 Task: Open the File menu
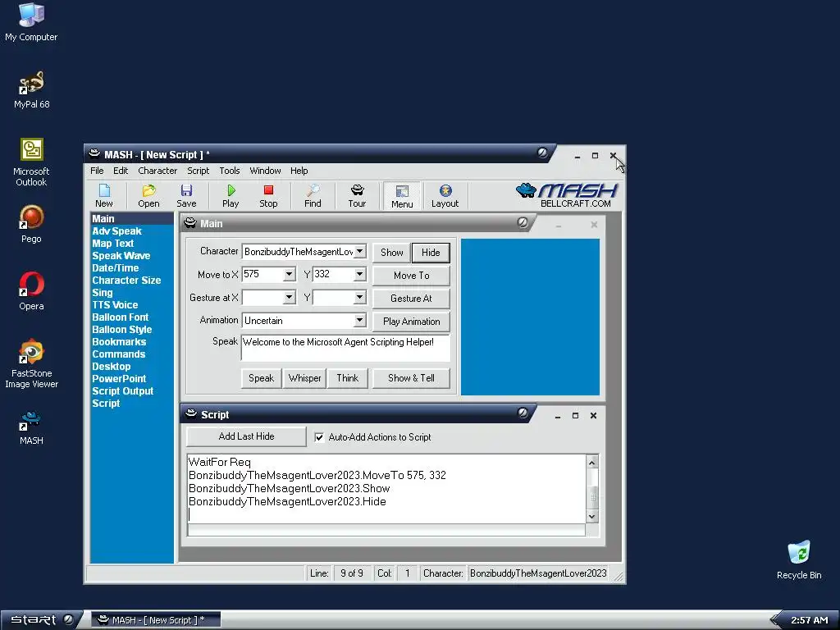97,171
